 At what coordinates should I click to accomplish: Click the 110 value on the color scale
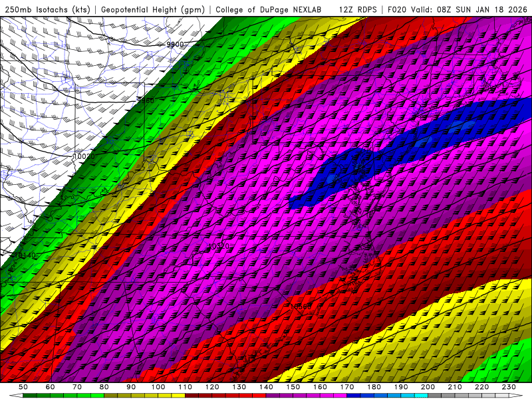point(186,387)
